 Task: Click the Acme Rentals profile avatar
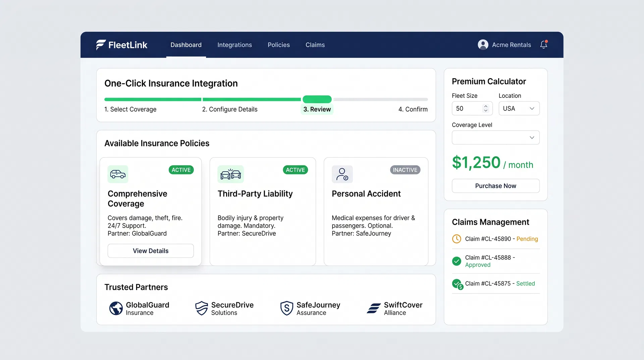click(x=483, y=44)
